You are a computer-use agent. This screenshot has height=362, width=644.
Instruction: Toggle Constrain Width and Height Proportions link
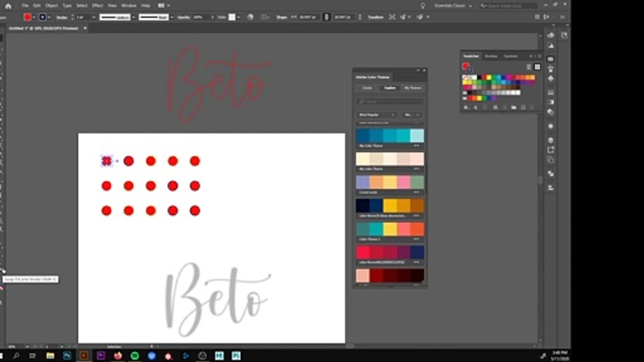point(326,17)
